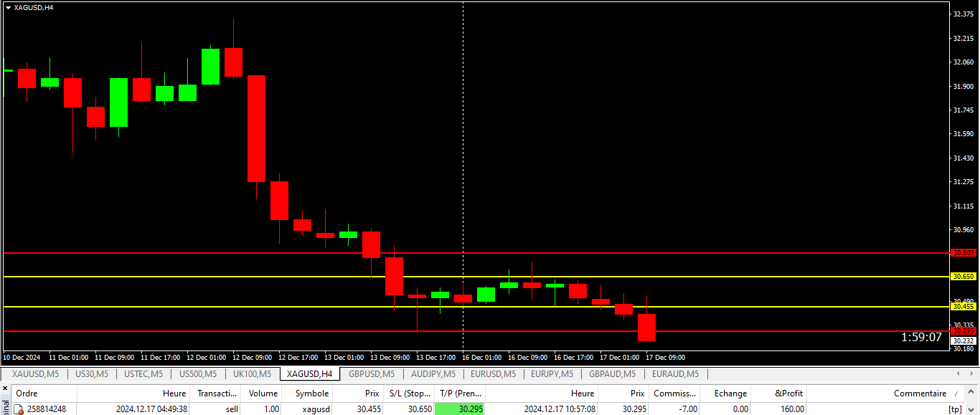The height and width of the screenshot is (415, 980).
Task: Switch to the XAUUSD,M5 chart tab
Action: tap(35, 373)
